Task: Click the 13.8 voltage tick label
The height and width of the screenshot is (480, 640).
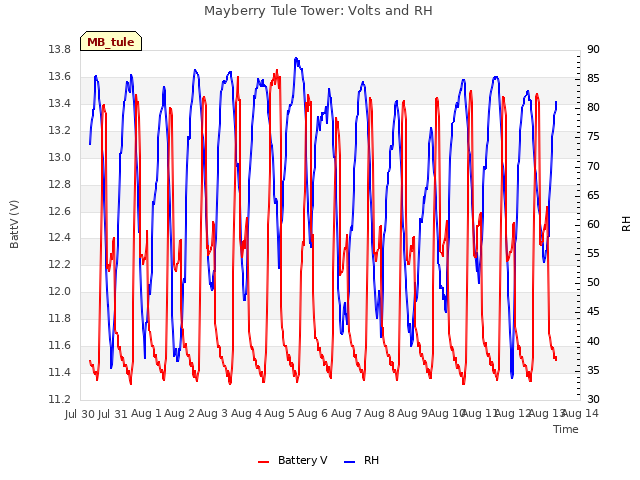Action: click(59, 49)
